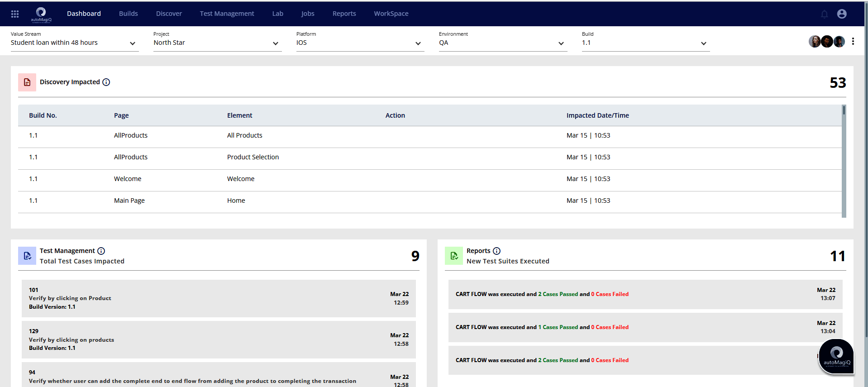868x387 pixels.
Task: Open the apps grid launcher icon
Action: [15, 14]
